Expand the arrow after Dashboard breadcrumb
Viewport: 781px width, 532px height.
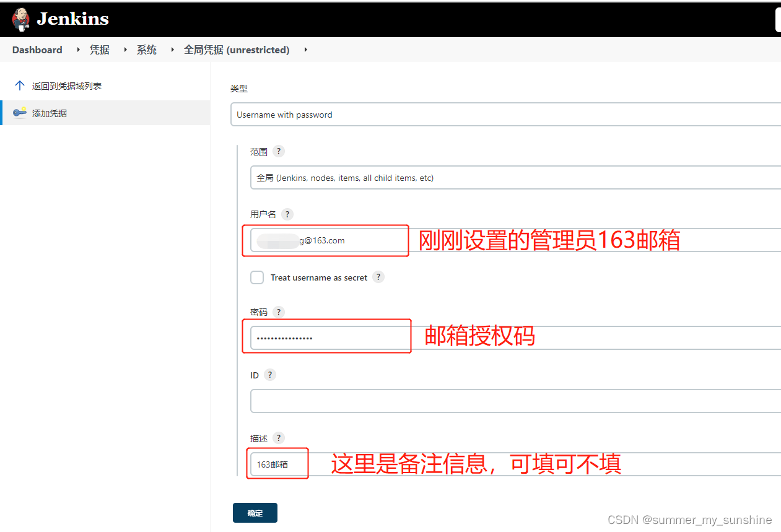[x=79, y=50]
